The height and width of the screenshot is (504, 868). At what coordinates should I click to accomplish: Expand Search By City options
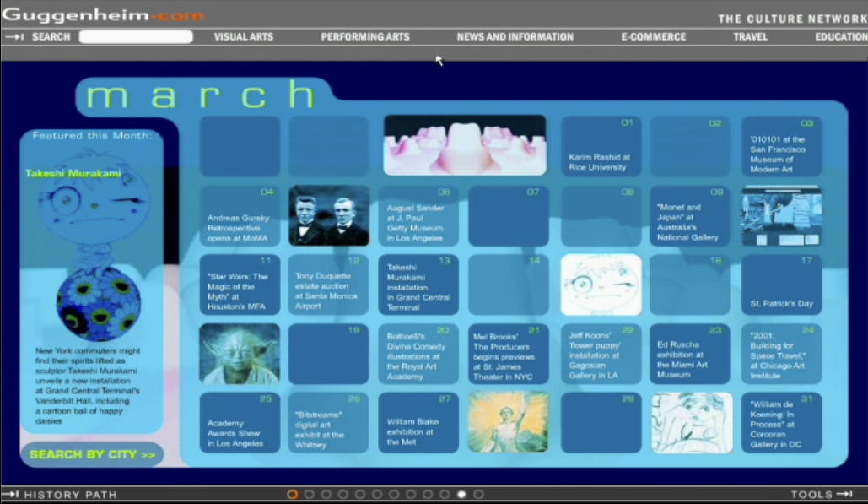pyautogui.click(x=92, y=455)
